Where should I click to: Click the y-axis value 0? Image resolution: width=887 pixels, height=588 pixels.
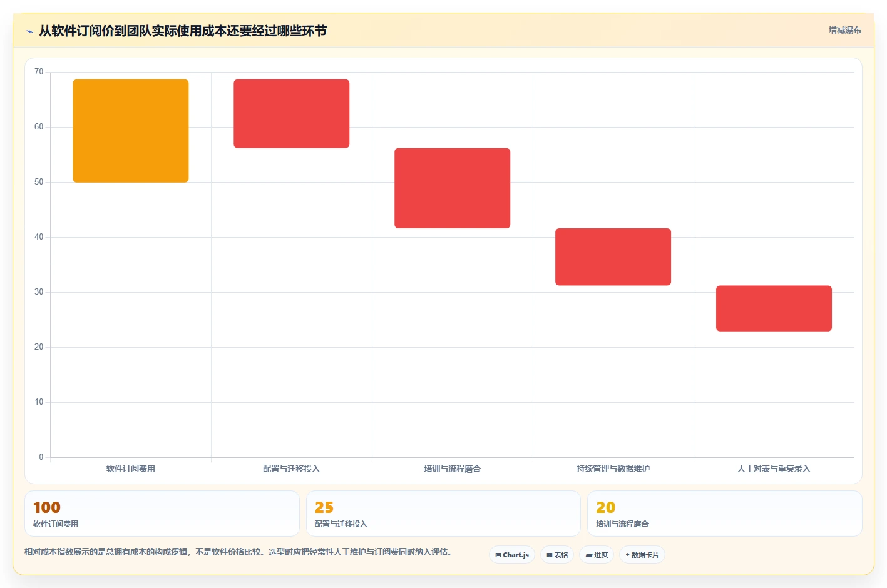pos(41,457)
